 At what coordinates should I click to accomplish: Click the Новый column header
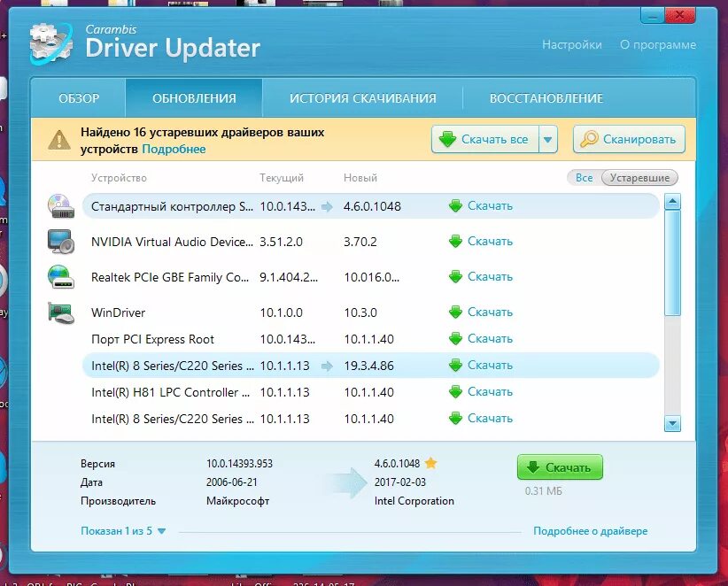[x=360, y=178]
